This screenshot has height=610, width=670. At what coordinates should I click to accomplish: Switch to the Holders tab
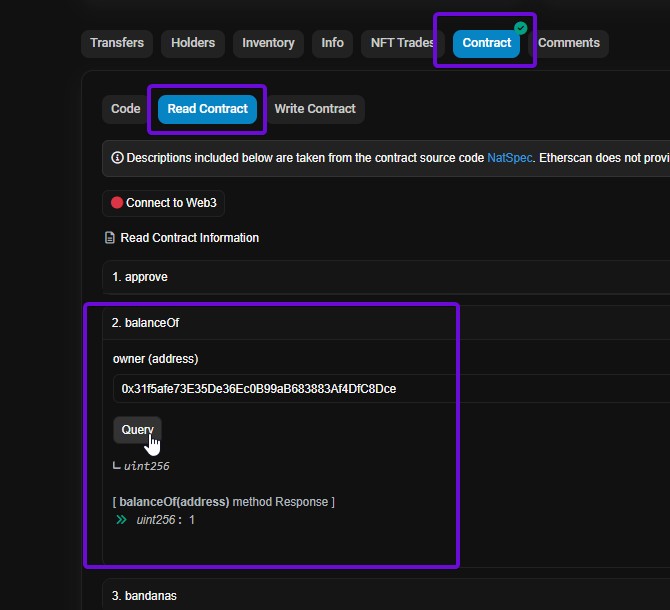193,43
